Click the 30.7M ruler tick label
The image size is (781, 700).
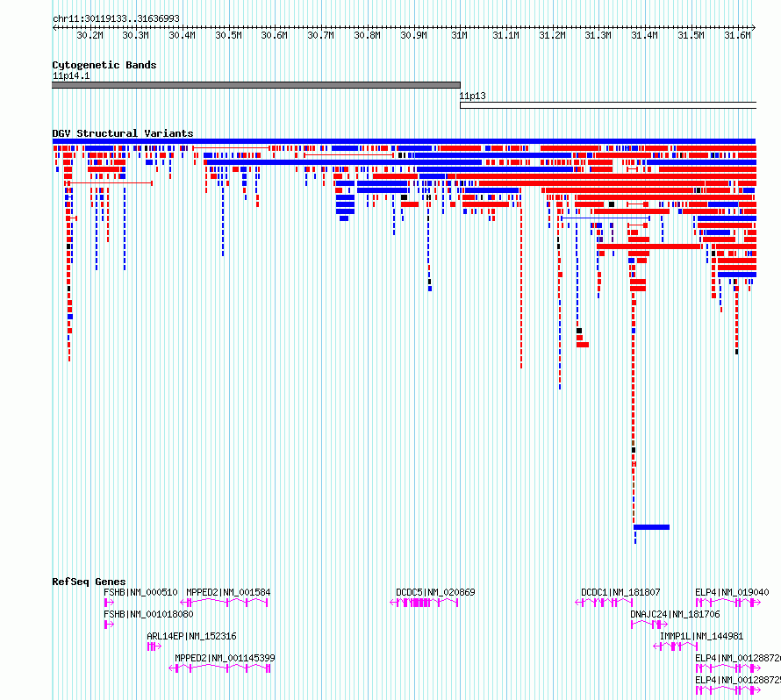point(320,35)
